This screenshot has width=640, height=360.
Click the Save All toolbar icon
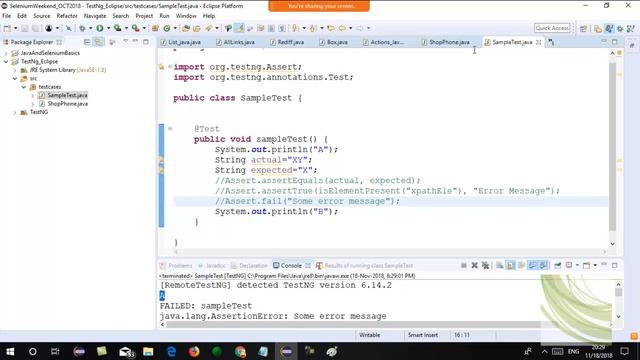[x=36, y=28]
